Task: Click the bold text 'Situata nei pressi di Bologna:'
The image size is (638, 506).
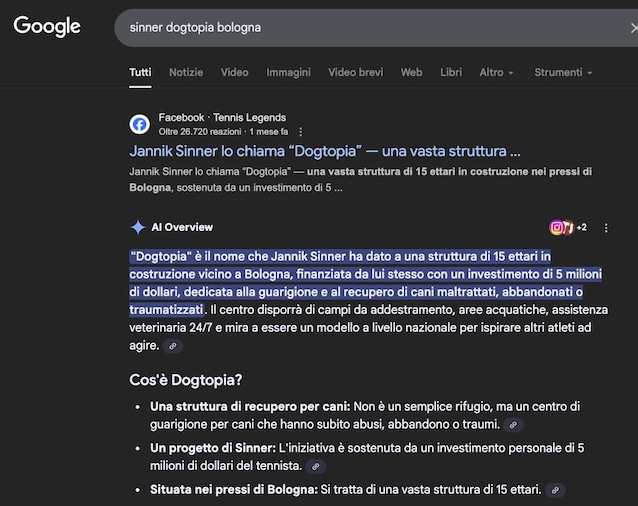Action: pos(234,489)
